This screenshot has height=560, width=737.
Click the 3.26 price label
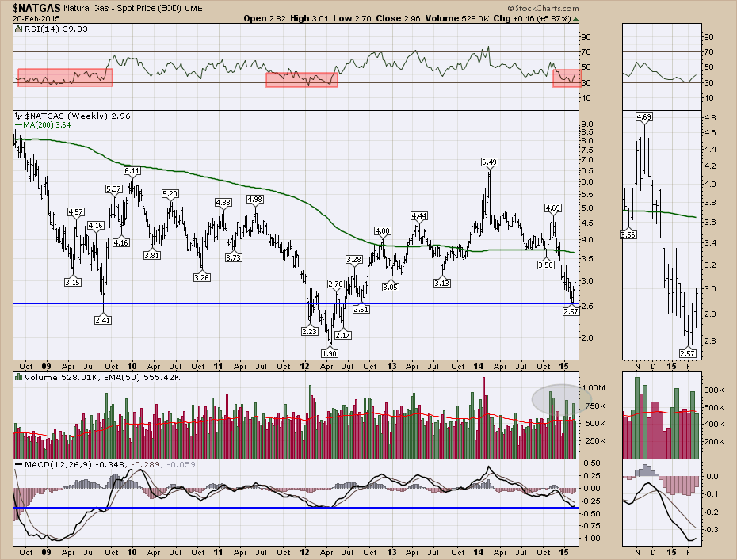point(201,277)
